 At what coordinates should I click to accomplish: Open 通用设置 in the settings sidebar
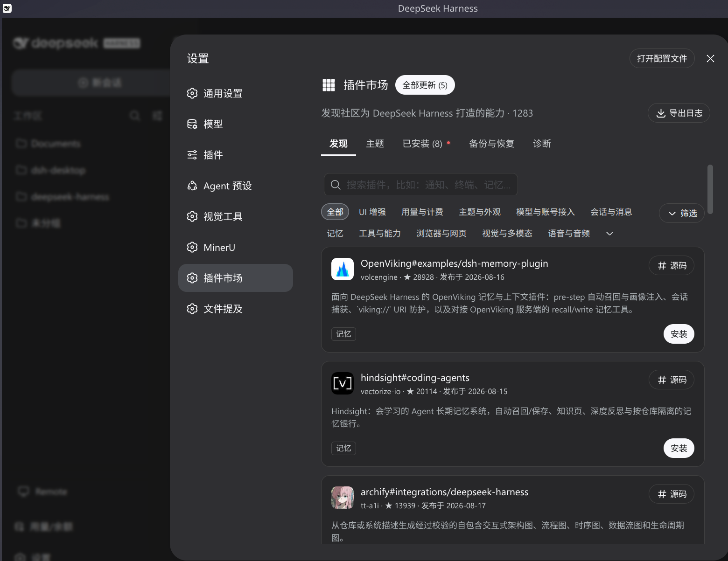pyautogui.click(x=236, y=93)
